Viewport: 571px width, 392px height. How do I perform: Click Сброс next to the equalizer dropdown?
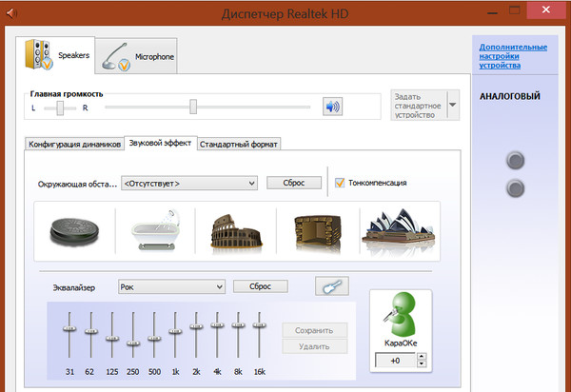pyautogui.click(x=261, y=286)
